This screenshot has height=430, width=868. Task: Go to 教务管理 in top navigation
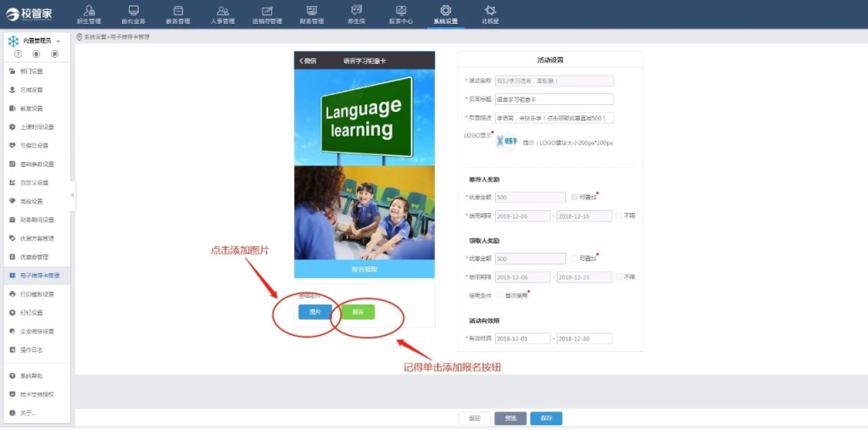(178, 14)
